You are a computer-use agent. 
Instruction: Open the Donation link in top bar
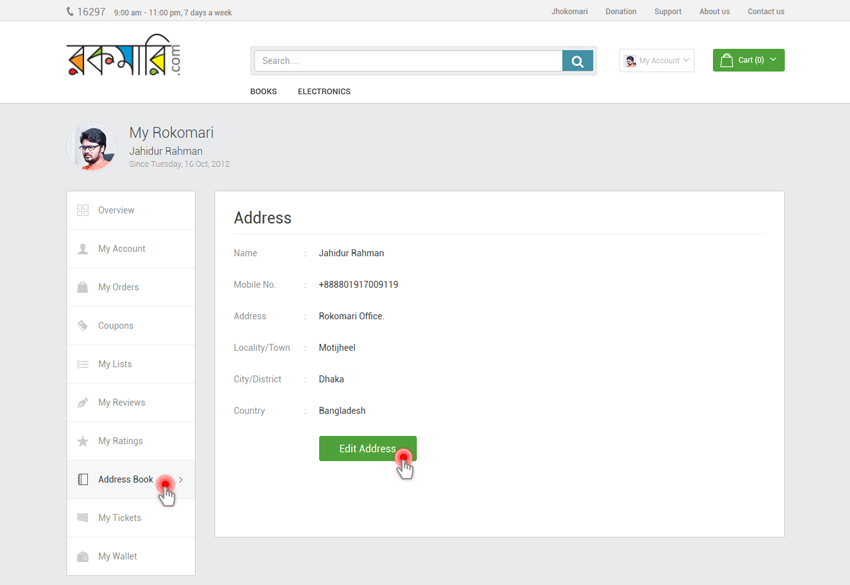pyautogui.click(x=620, y=12)
